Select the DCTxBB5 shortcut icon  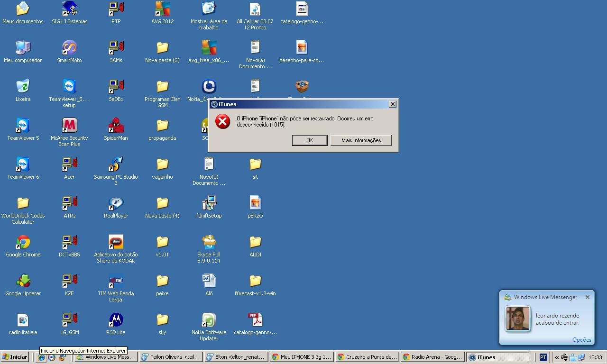click(69, 242)
